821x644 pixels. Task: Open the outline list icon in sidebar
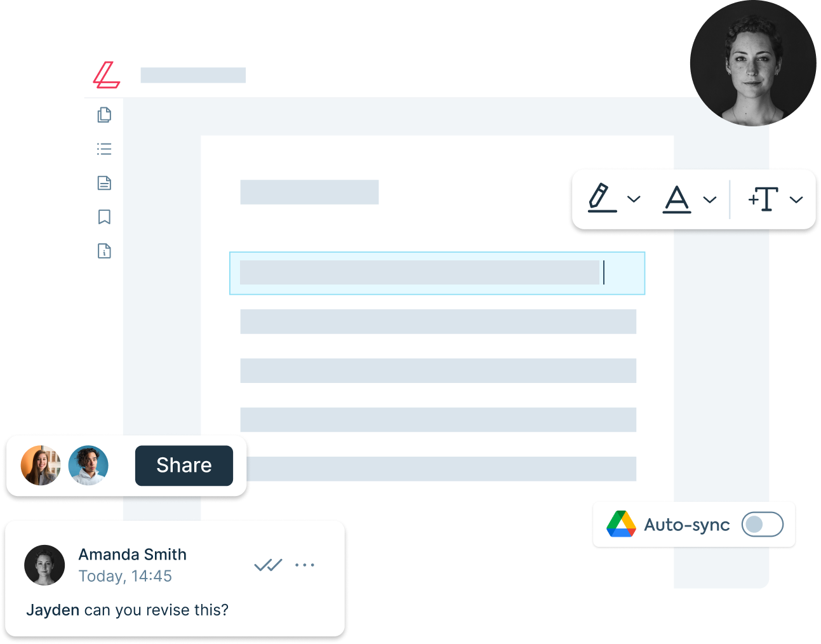coord(105,149)
